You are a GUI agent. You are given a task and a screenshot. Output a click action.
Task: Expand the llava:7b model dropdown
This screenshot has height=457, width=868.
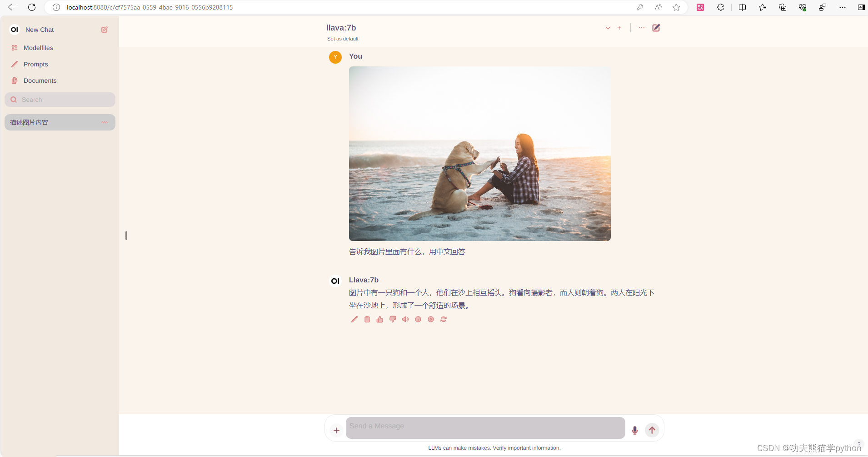coord(608,28)
